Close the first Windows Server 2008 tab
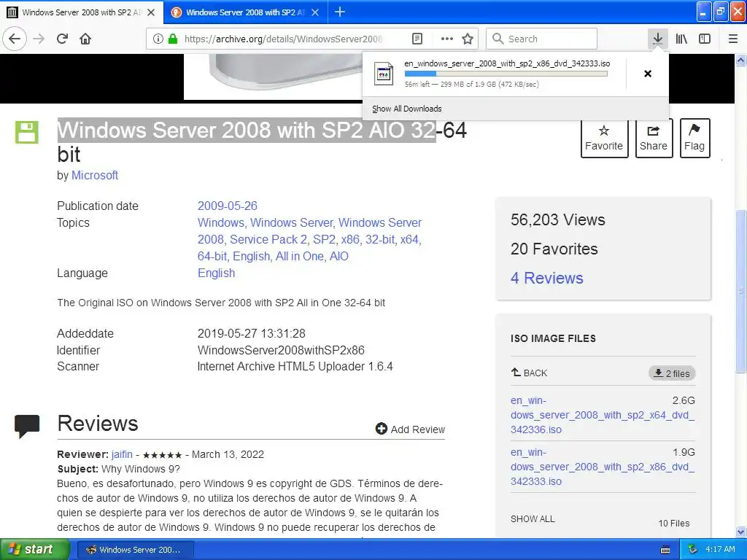The image size is (747, 560). pyautogui.click(x=151, y=12)
